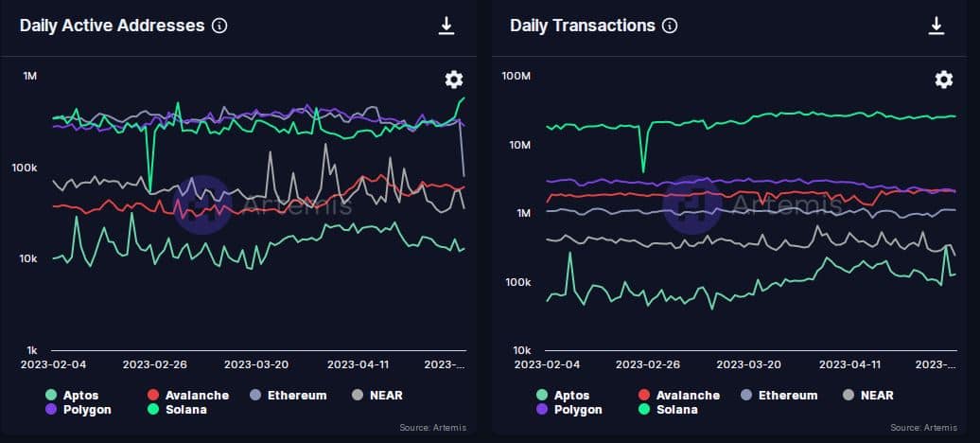Click Aptos green dot in Active Addresses legend
Screen dimensions: 980x443
pyautogui.click(x=51, y=396)
